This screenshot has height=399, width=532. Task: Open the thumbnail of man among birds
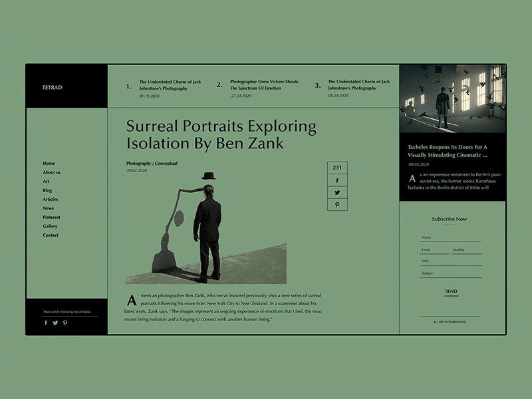click(x=453, y=98)
